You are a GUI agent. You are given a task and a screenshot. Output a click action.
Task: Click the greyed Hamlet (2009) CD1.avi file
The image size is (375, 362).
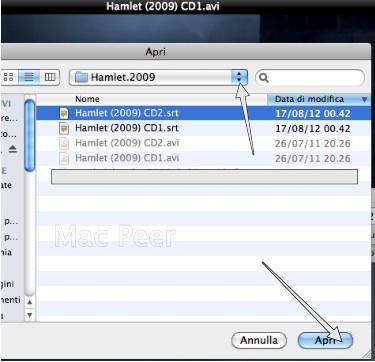tap(203, 158)
